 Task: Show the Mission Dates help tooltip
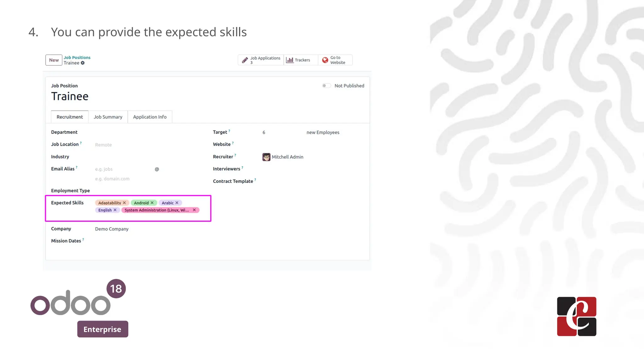[x=83, y=239]
